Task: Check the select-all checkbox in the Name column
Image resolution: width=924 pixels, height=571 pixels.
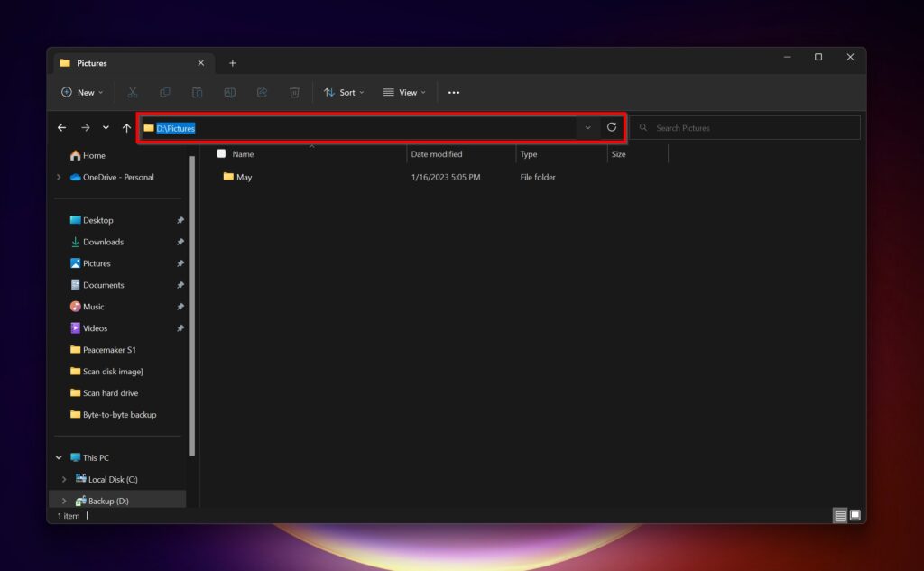Action: point(221,153)
